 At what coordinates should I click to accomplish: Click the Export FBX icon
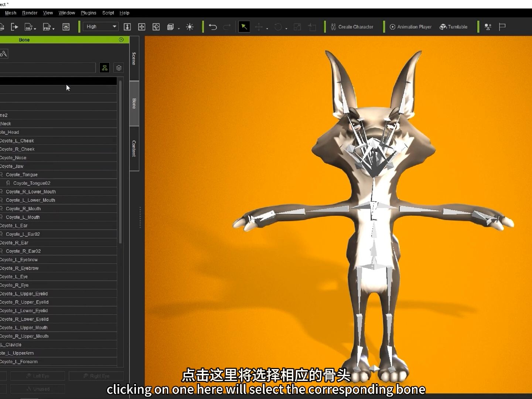47,27
